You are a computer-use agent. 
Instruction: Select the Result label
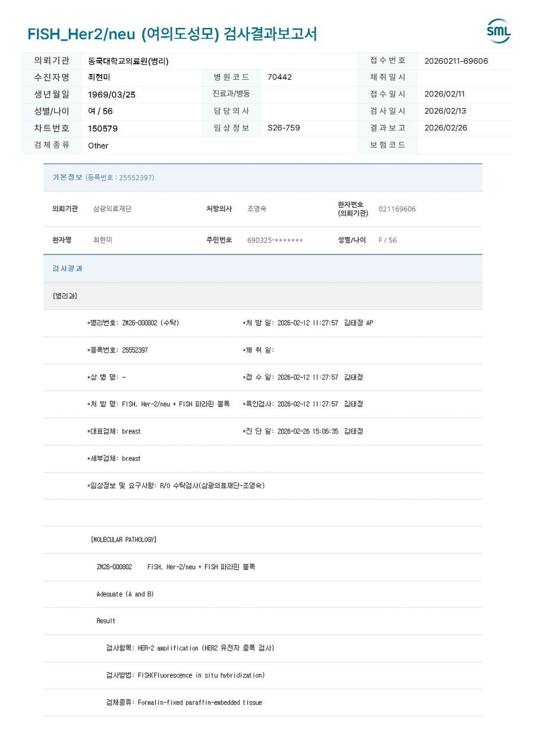pos(106,621)
